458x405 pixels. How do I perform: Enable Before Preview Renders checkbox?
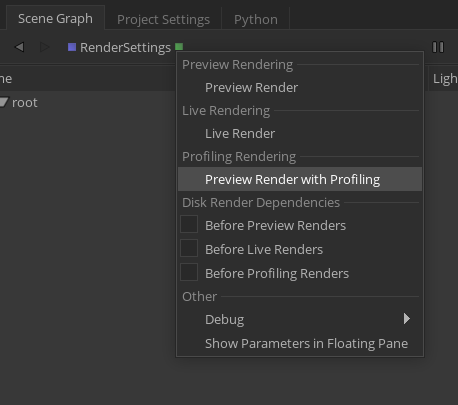tap(189, 224)
